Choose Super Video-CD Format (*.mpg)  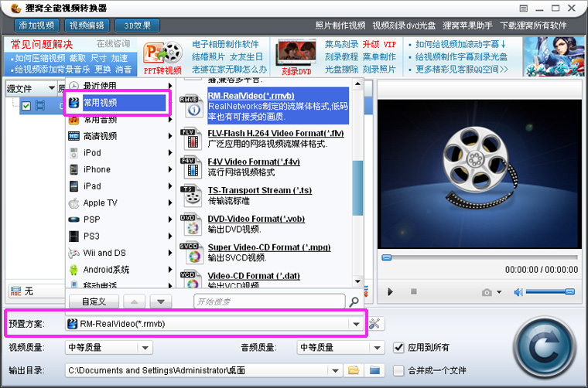[x=269, y=247]
